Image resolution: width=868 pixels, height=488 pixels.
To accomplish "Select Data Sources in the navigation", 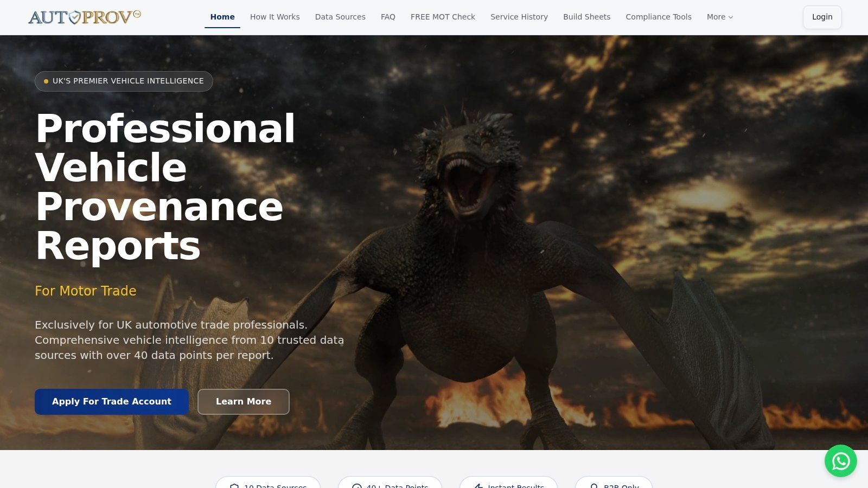I will (340, 17).
